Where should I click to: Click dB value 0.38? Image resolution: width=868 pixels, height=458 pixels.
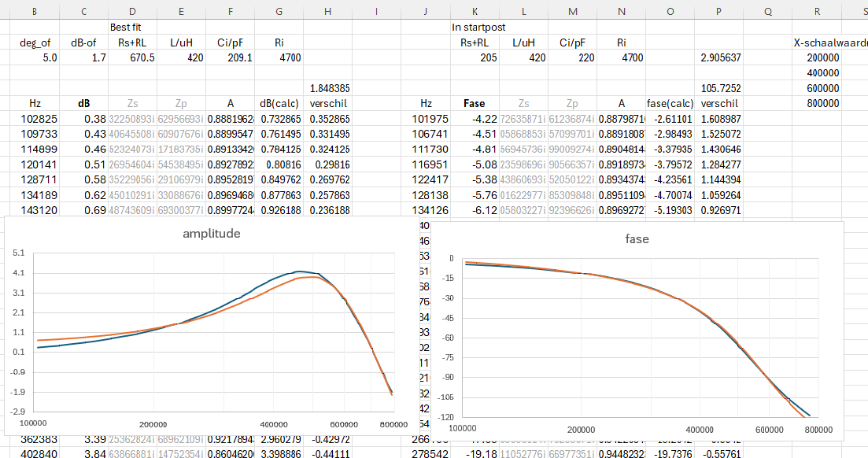[x=83, y=119]
